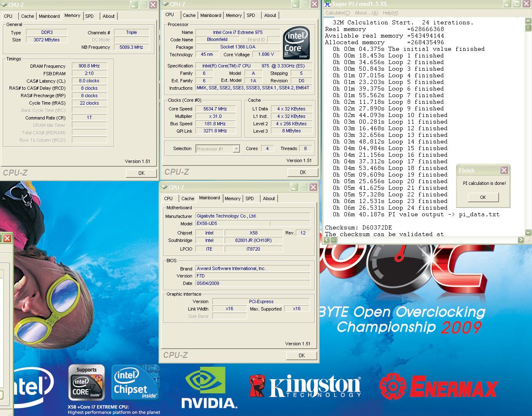Switch to the CPU tab in the Mainboard CPU-Z window

coord(169,198)
